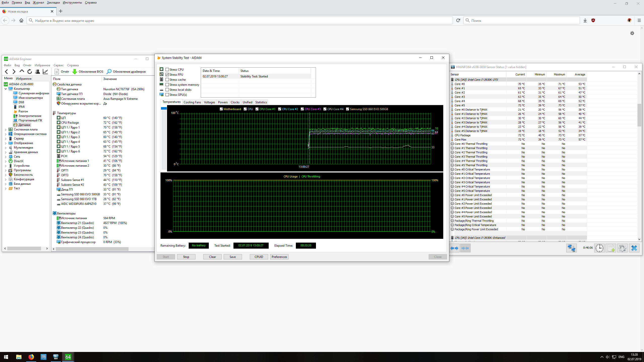
Task: Uncheck the Stress FPU checkbox
Action: pyautogui.click(x=167, y=75)
